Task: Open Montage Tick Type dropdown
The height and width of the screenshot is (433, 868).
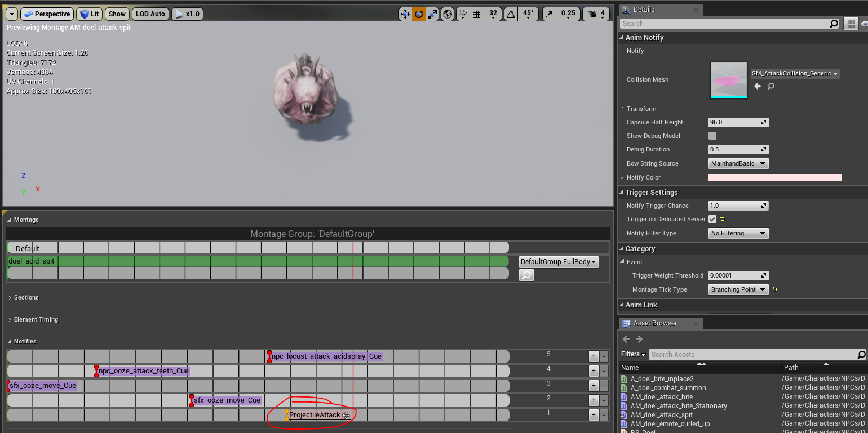Action: tap(738, 289)
